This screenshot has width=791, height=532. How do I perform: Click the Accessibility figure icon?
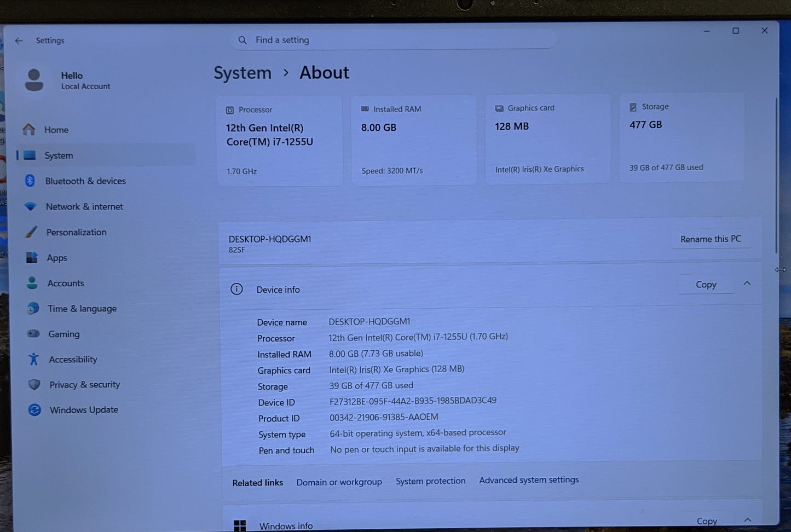pos(33,359)
